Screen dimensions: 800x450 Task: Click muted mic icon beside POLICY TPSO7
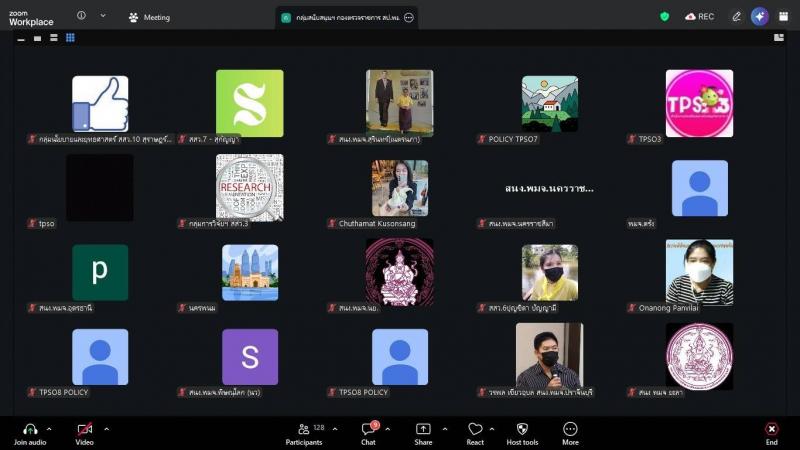482,139
